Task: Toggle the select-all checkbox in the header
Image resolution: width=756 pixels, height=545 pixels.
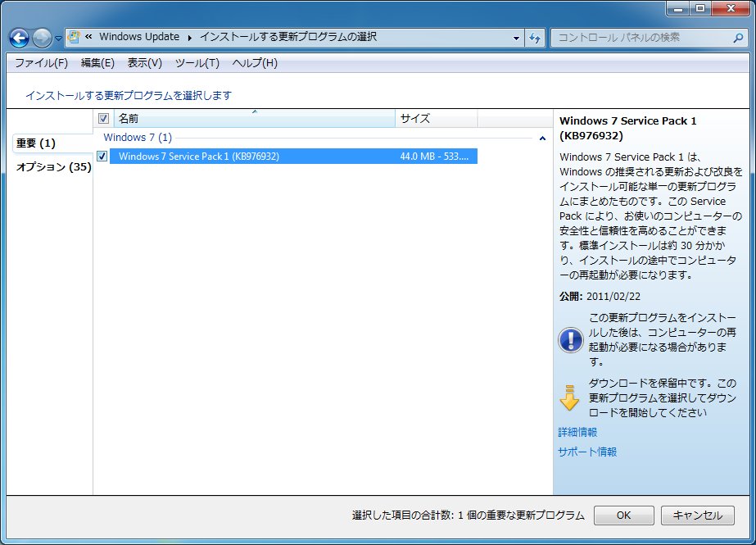Action: point(103,118)
